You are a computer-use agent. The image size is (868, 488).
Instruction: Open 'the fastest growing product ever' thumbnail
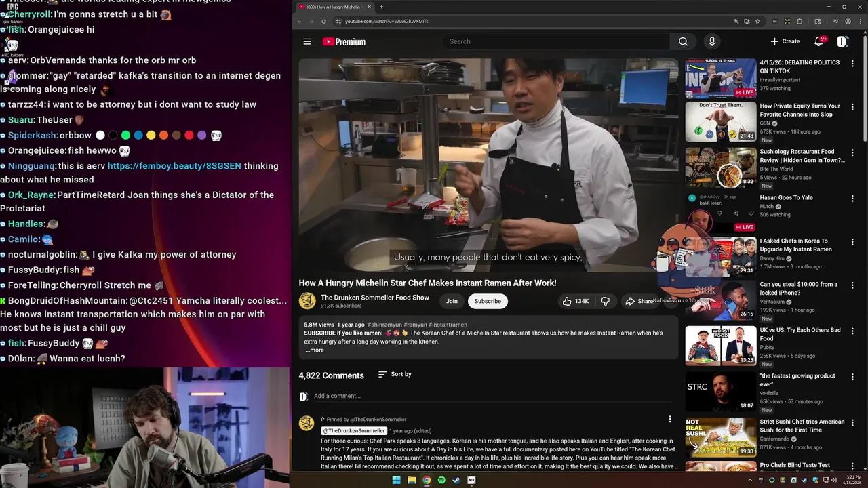pos(720,391)
